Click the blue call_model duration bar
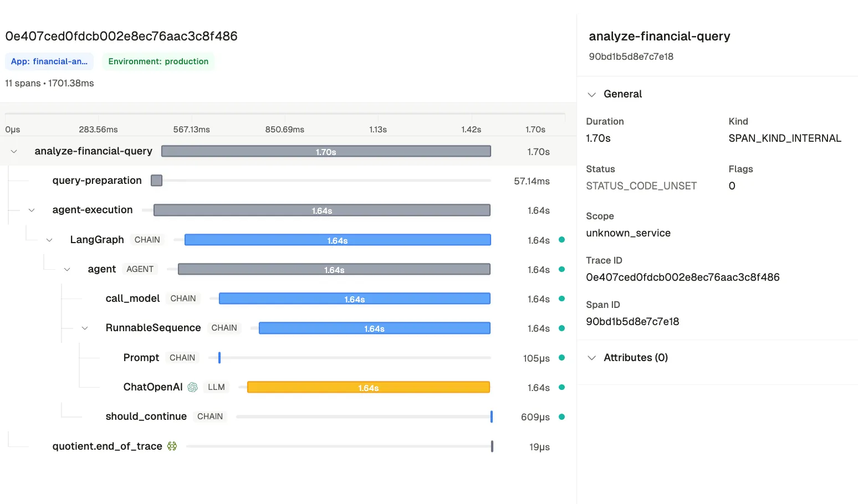 click(x=355, y=299)
